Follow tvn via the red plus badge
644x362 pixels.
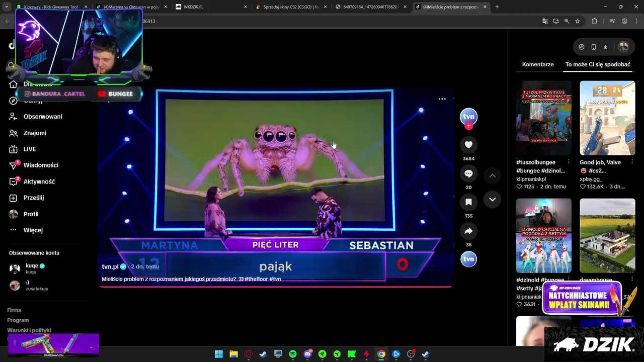point(468,126)
